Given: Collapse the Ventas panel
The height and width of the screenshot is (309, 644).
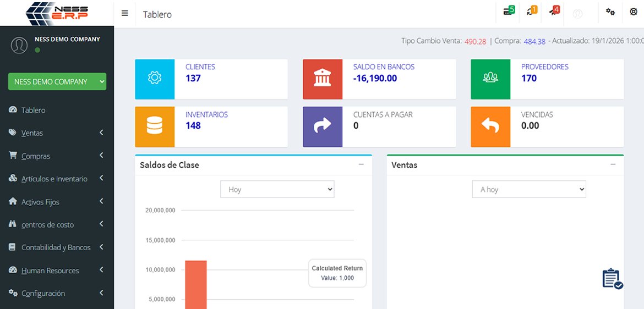Looking at the screenshot, I should point(613,164).
